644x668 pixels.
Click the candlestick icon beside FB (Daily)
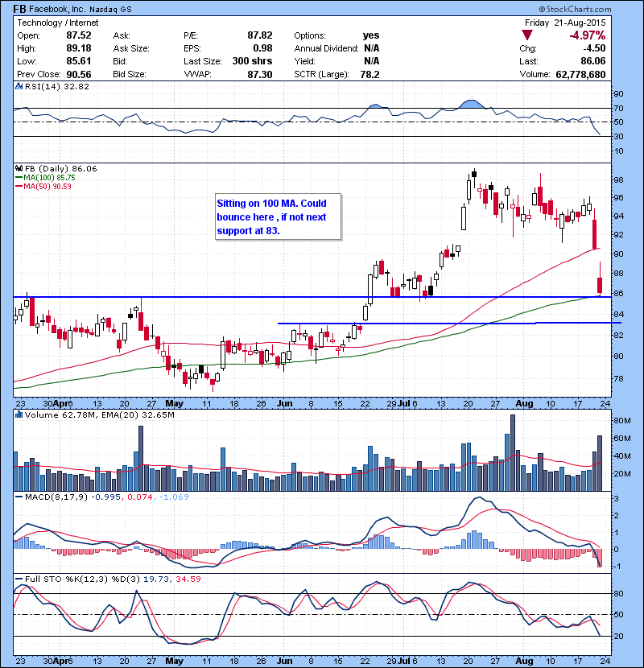pos(19,169)
